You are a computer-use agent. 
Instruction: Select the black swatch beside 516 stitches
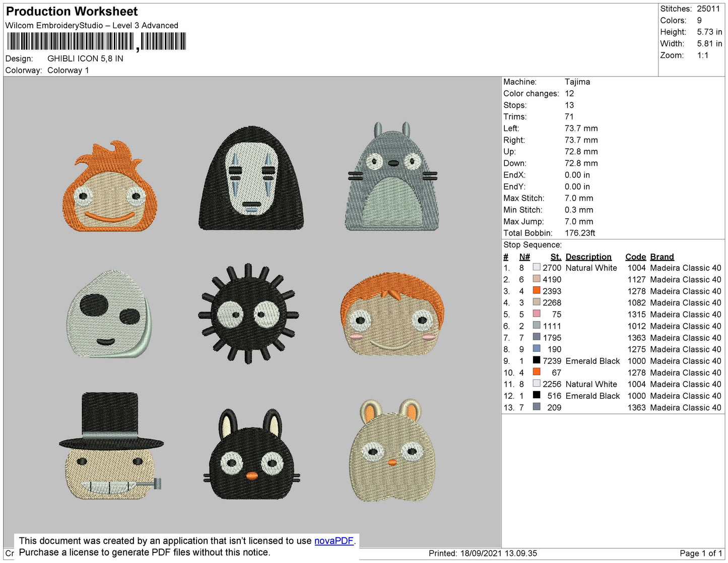pos(537,395)
